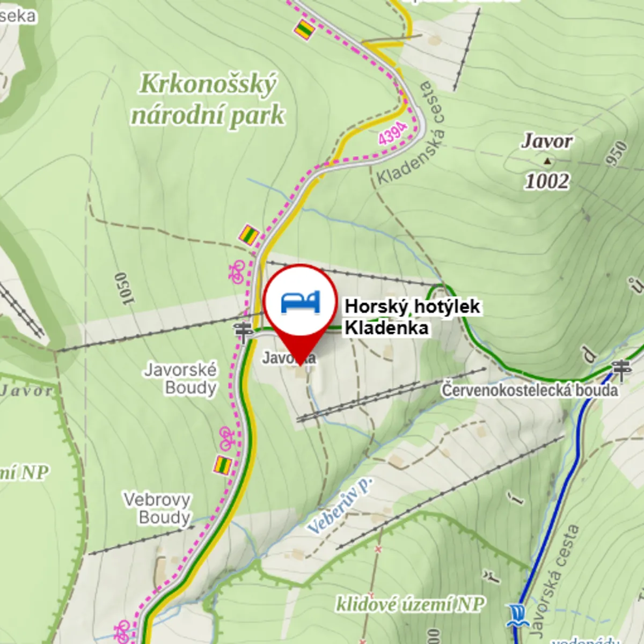Click the trail marker square above the bicycle icon
Screen dimensions: 644x644
coord(249,235)
